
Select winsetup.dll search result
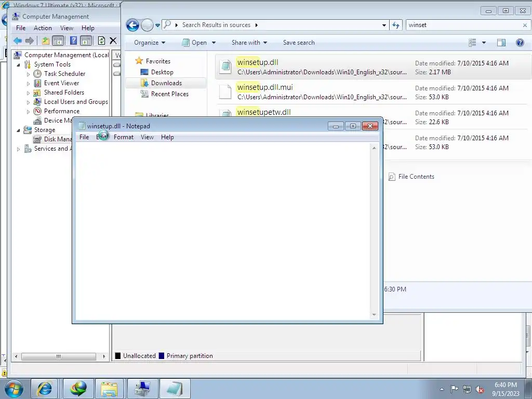coord(374,67)
